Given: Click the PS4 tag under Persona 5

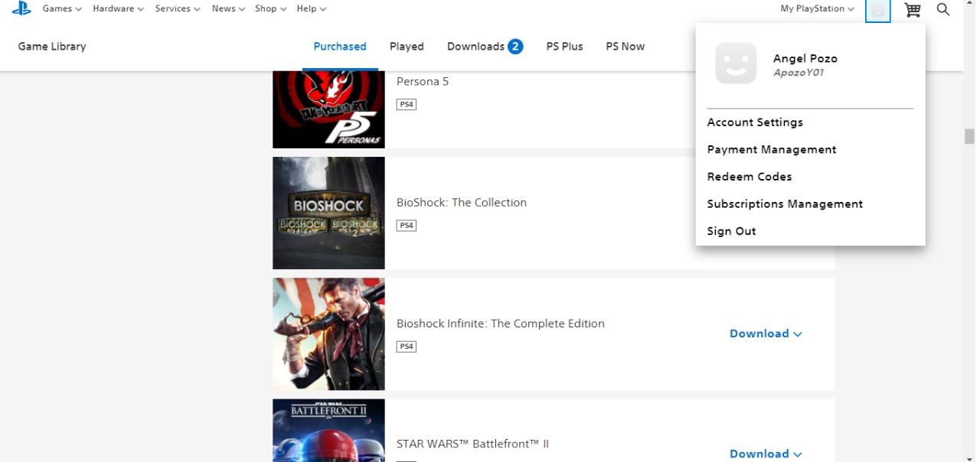Looking at the screenshot, I should [x=406, y=104].
